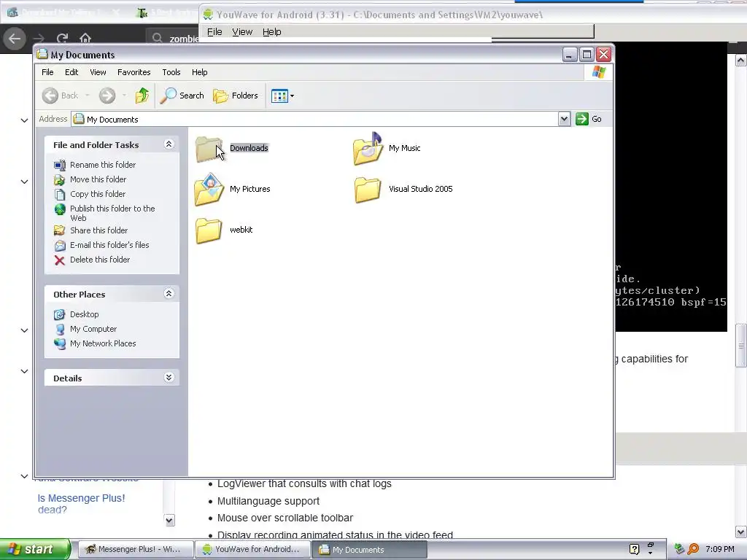The width and height of the screenshot is (747, 560).
Task: Select the Visual Studio 2005 folder icon
Action: (368, 190)
